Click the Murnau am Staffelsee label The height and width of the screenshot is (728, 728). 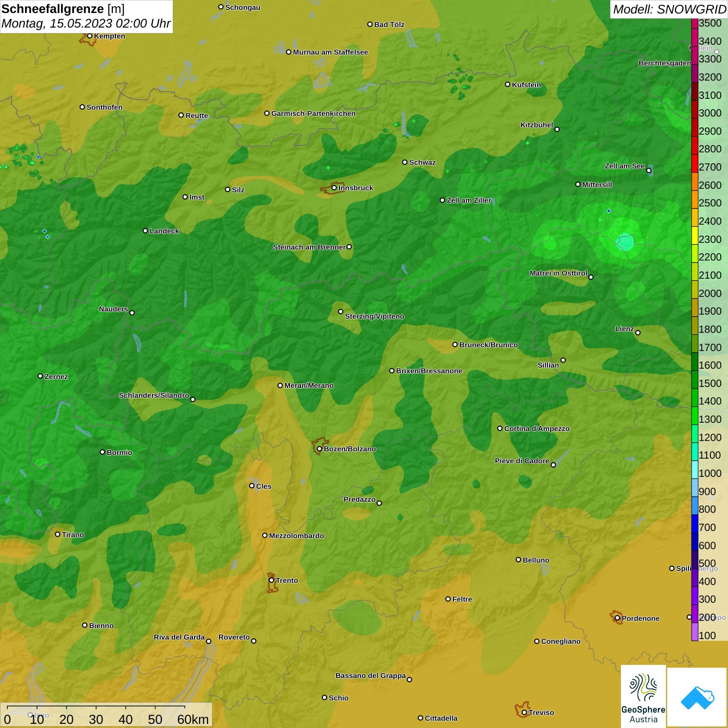point(330,52)
